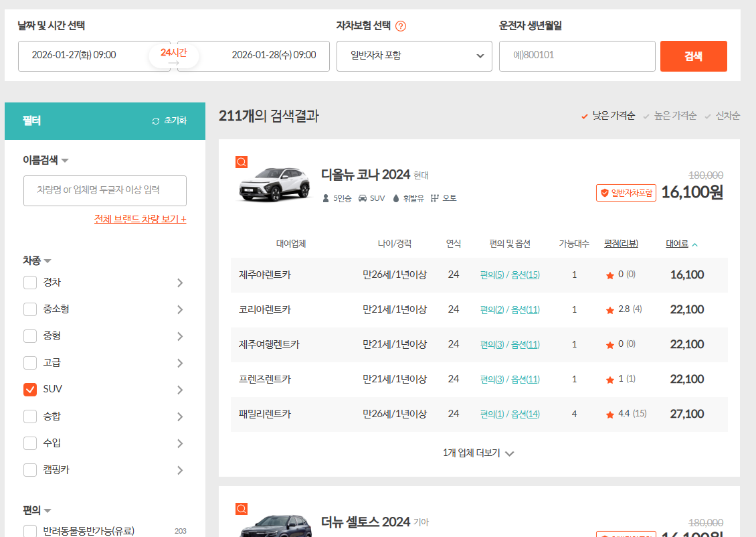Click the filter reset refresh icon

pos(156,121)
